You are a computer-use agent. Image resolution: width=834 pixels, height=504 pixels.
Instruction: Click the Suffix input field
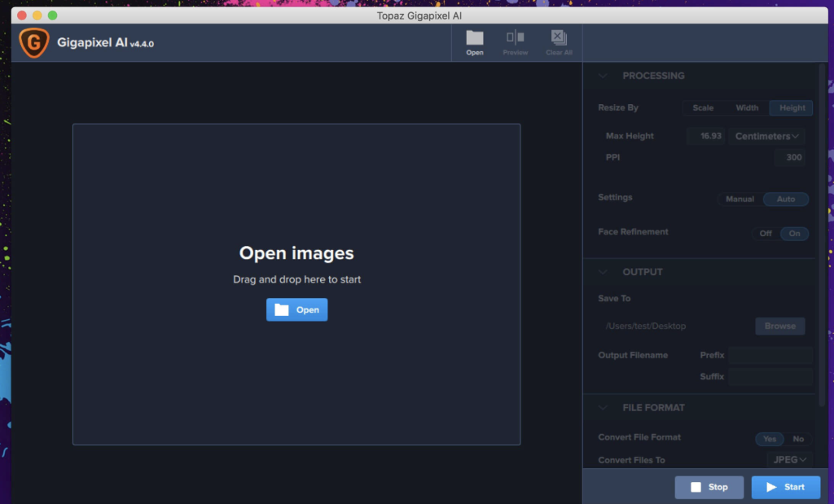point(770,376)
